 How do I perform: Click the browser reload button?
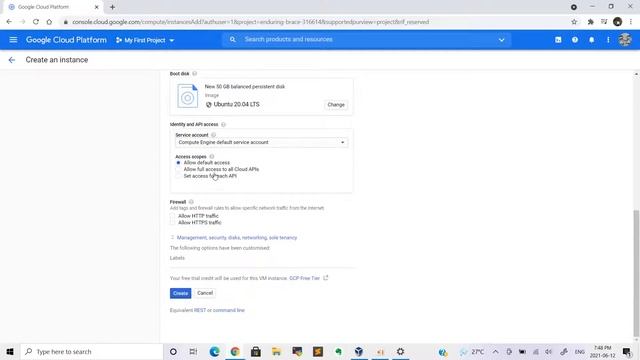coord(36,22)
